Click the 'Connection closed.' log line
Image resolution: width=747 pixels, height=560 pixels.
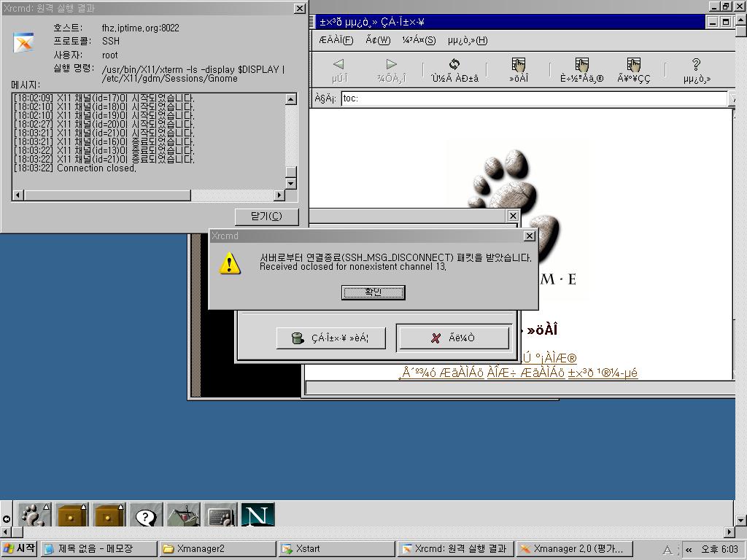click(x=96, y=168)
